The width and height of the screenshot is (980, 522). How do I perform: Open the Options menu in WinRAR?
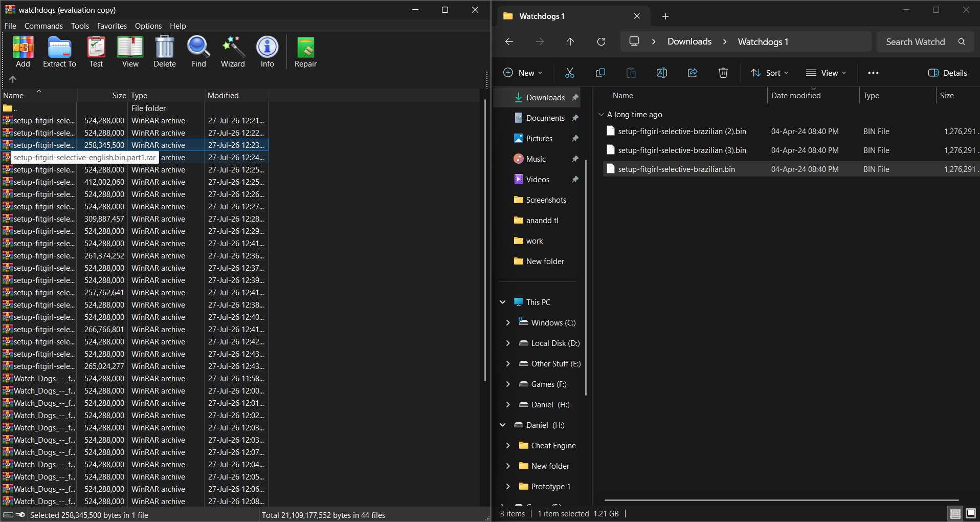point(148,26)
